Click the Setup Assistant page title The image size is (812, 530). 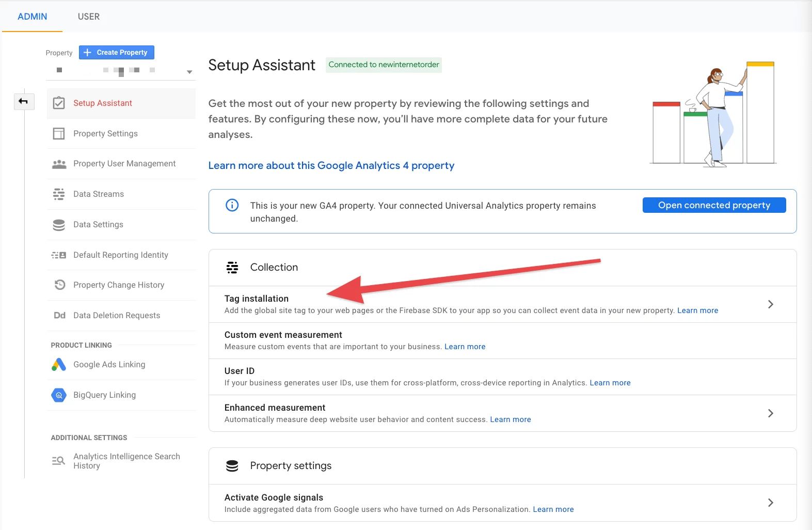tap(262, 65)
